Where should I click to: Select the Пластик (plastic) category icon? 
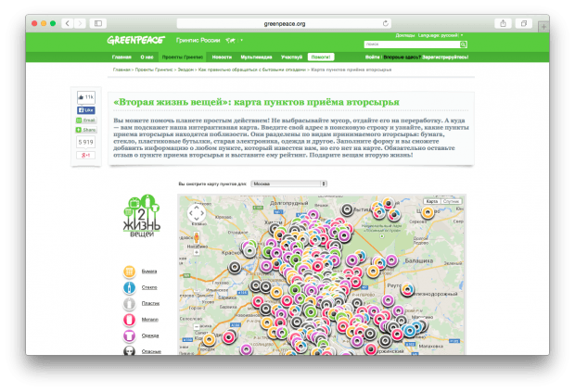click(x=129, y=304)
